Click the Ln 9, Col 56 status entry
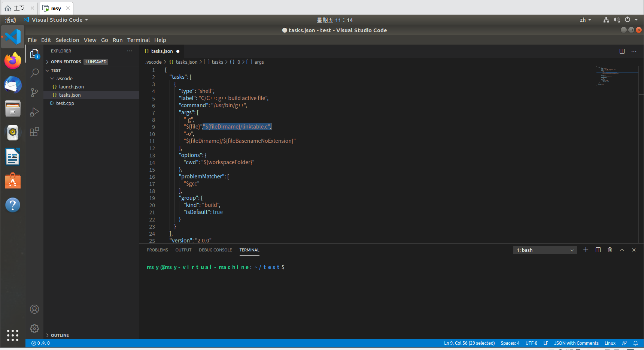The height and width of the screenshot is (350, 644). (x=470, y=343)
